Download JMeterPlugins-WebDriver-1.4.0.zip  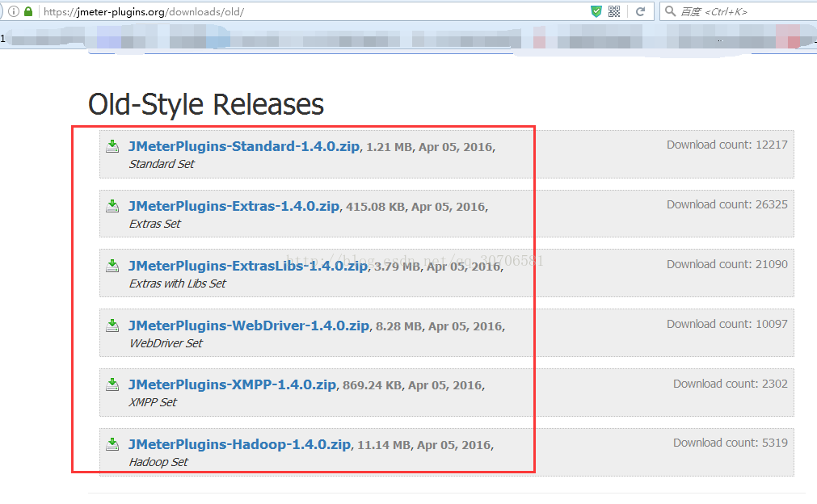coord(249,325)
